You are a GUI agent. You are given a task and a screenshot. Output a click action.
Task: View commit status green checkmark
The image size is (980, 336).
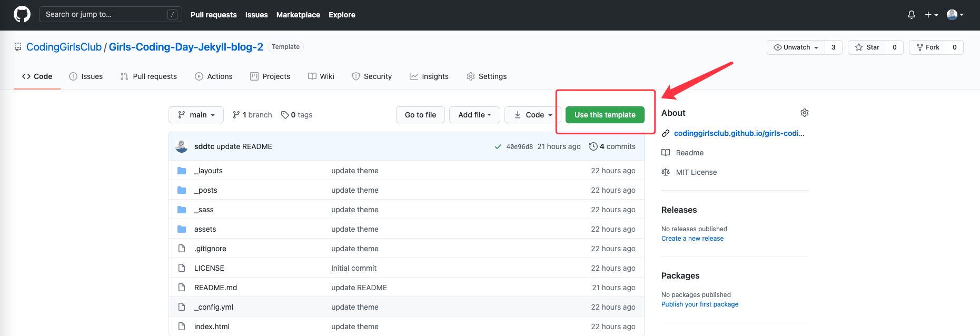[498, 147]
